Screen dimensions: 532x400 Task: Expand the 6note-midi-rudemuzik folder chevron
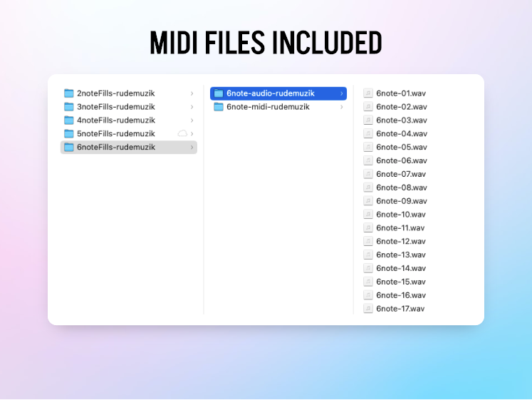[x=342, y=107]
